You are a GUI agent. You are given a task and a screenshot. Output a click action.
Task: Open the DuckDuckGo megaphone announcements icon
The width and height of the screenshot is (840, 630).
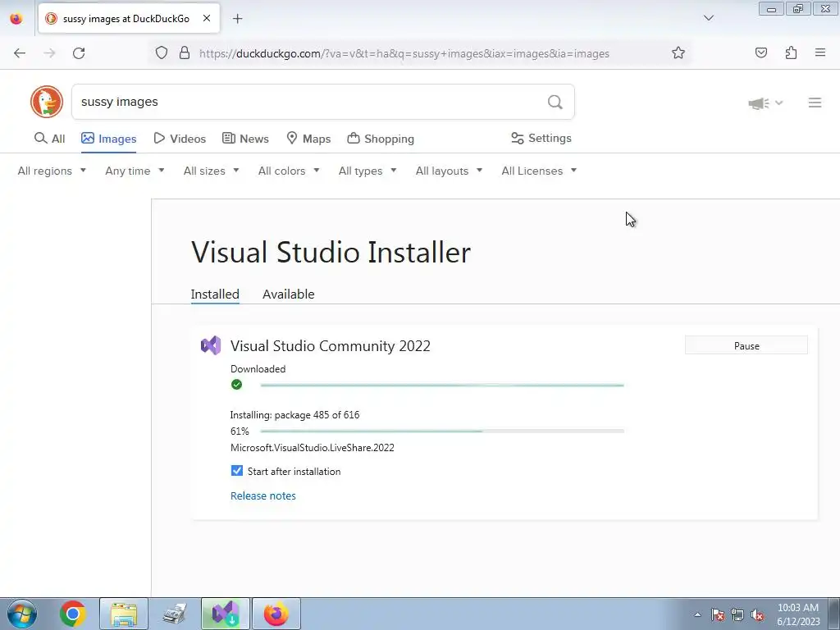click(x=759, y=103)
